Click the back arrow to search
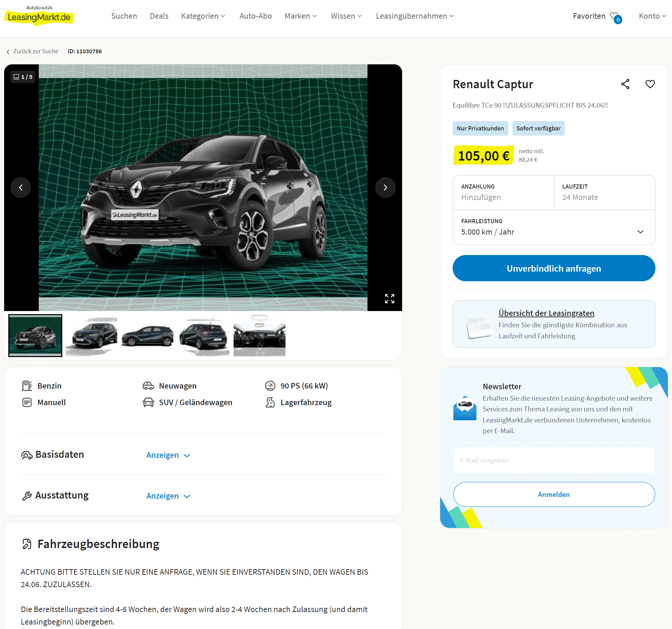672x629 pixels. point(8,52)
